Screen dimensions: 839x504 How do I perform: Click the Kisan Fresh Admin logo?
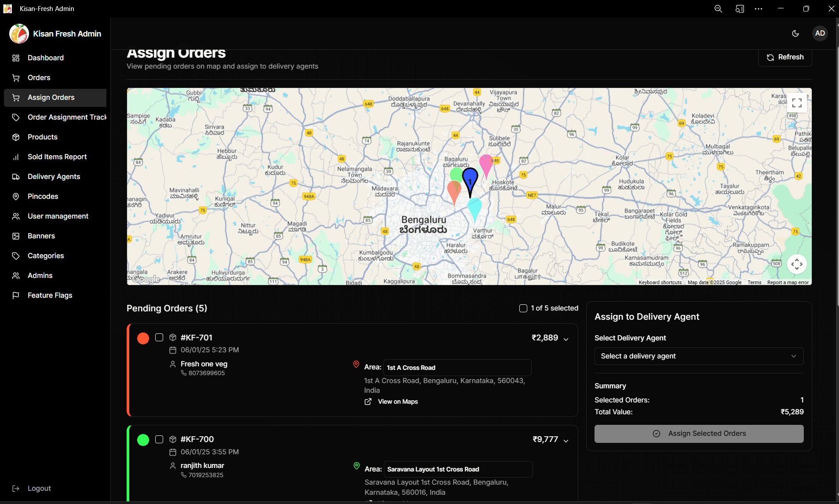pos(19,34)
